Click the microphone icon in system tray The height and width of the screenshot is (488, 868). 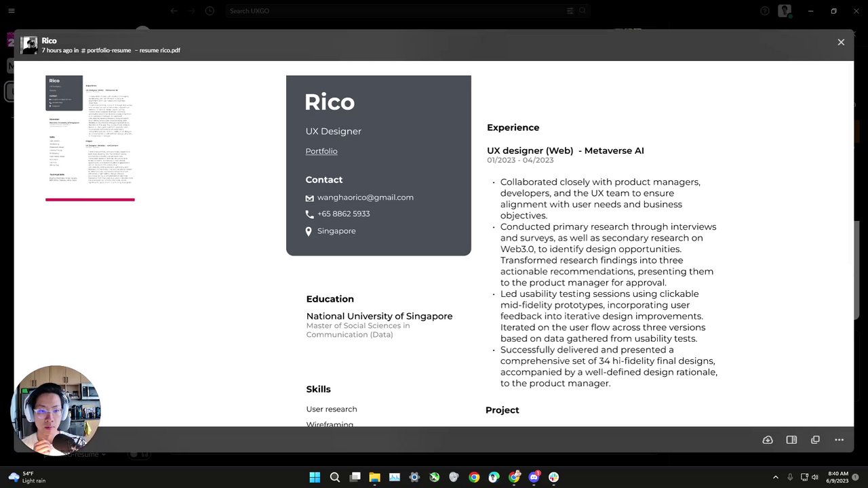790,477
